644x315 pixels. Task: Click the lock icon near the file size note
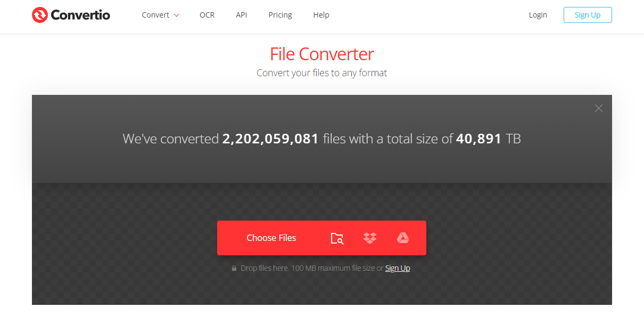click(234, 268)
